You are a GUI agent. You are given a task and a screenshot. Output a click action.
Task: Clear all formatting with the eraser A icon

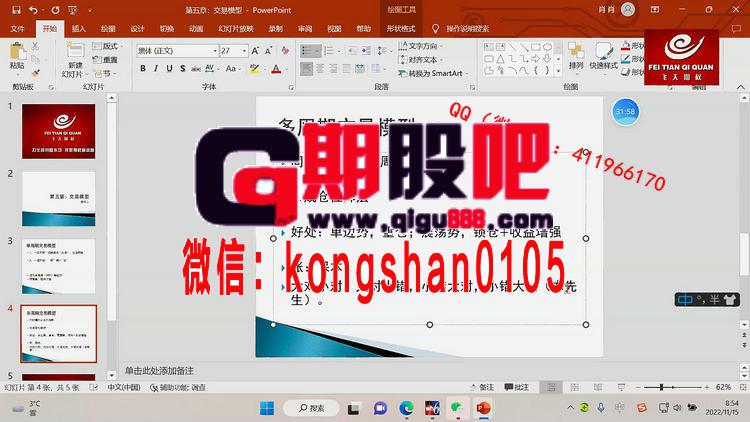285,51
